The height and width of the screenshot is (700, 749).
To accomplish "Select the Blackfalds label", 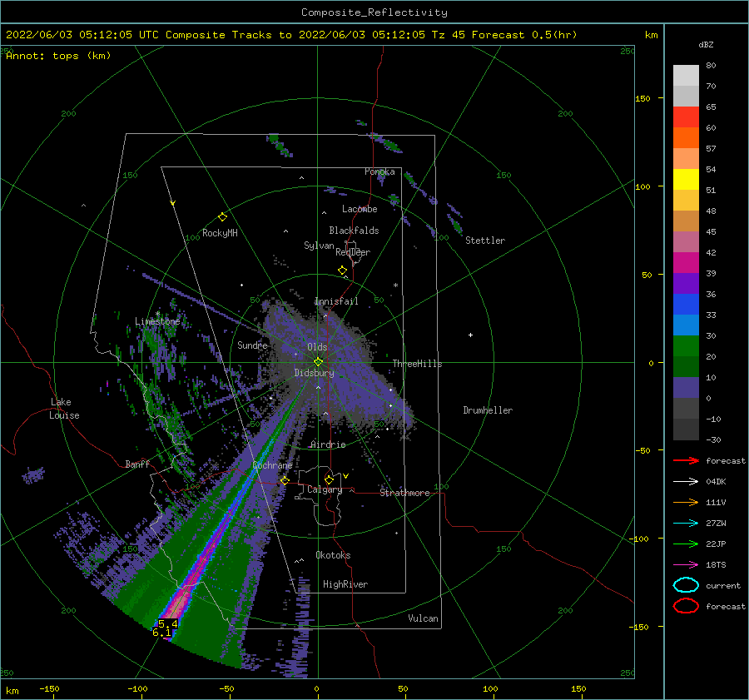I will 354,231.
